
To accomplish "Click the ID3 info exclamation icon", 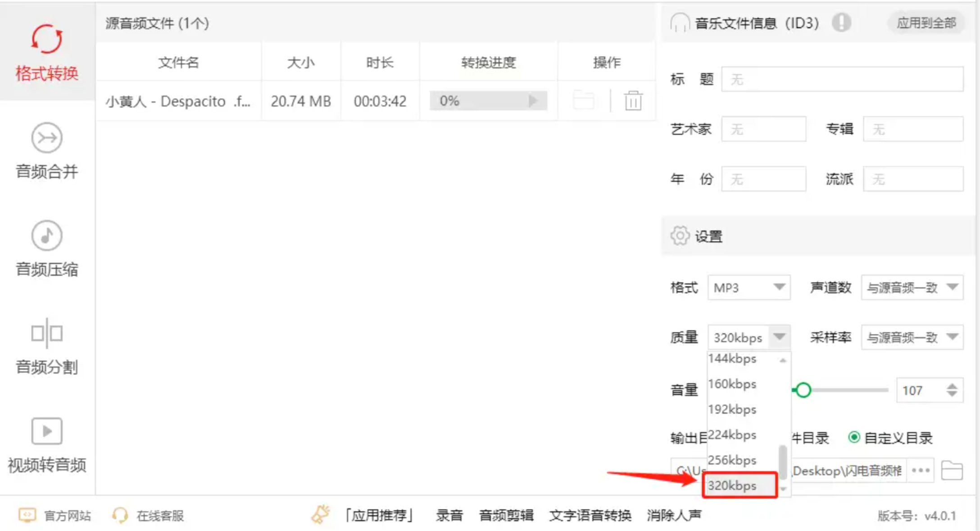I will click(841, 23).
